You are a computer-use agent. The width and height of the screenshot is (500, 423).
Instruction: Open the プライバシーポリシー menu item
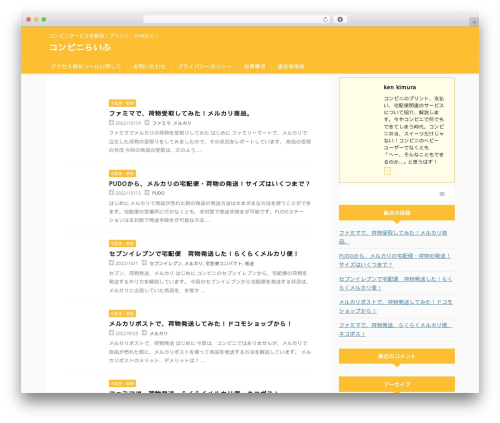pyautogui.click(x=204, y=66)
